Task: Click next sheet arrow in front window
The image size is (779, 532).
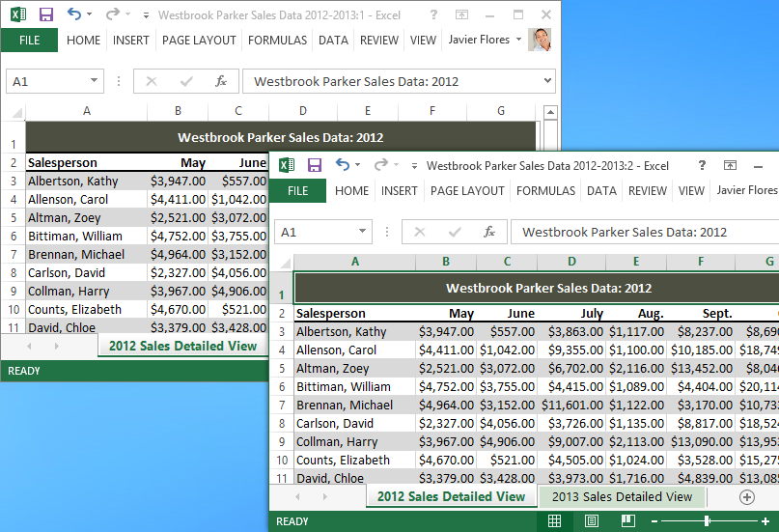Action: point(325,496)
